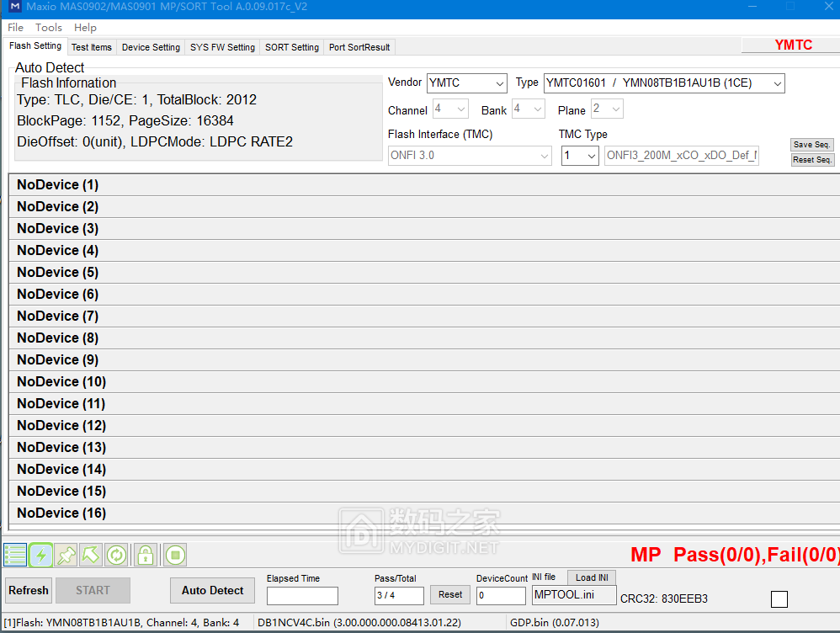Toggle the checkbox beside CRC32 value
This screenshot has height=633, width=840.
pyautogui.click(x=779, y=598)
